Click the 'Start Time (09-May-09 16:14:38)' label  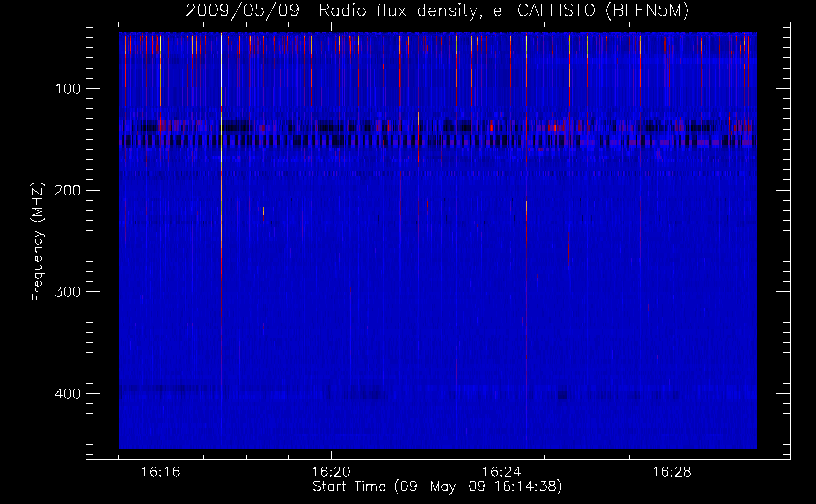tap(437, 487)
